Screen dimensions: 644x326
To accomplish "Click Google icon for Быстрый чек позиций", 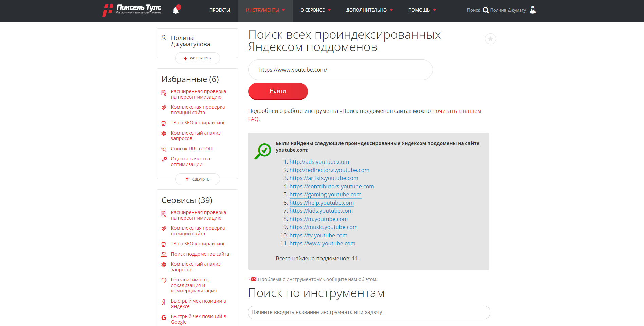I will (x=164, y=318).
